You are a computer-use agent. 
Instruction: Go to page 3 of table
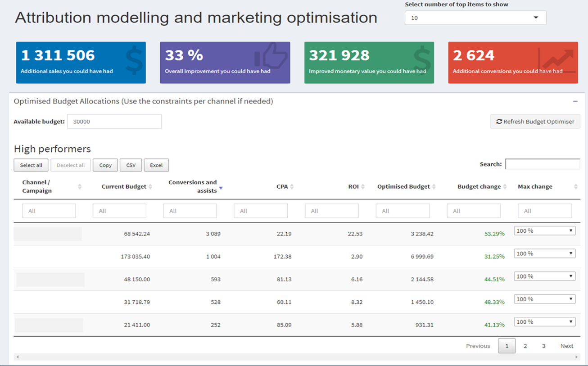pos(544,346)
